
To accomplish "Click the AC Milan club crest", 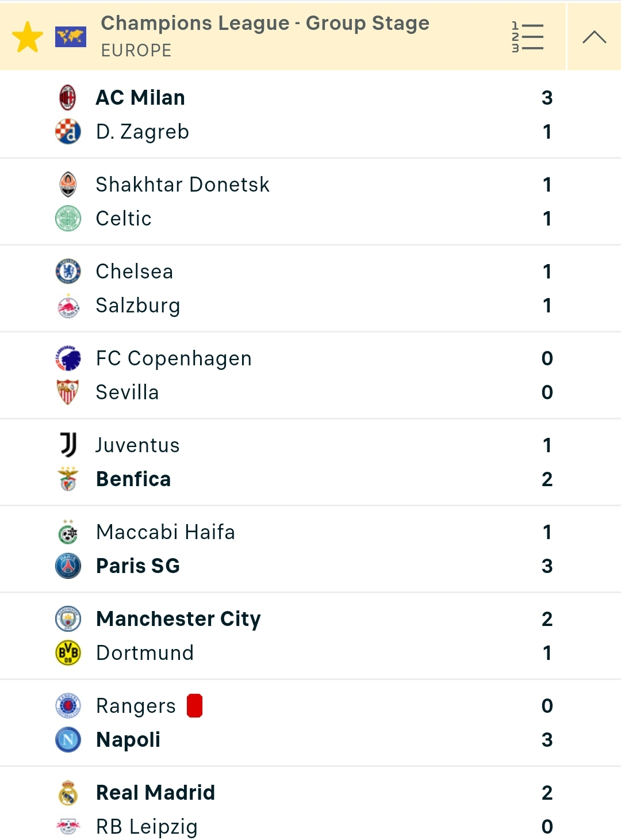I will (x=68, y=98).
